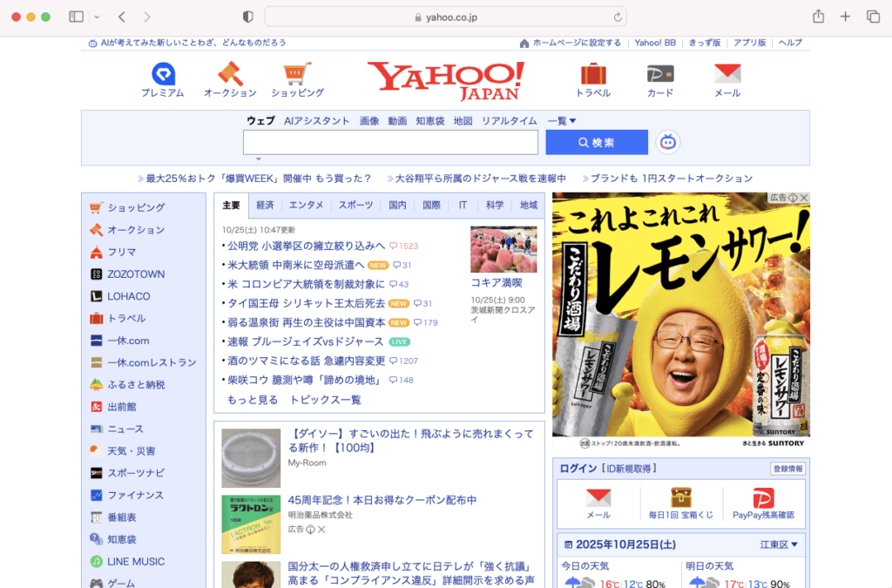This screenshot has width=892, height=588.
Task: Open a new tab with plus icon
Action: (845, 17)
